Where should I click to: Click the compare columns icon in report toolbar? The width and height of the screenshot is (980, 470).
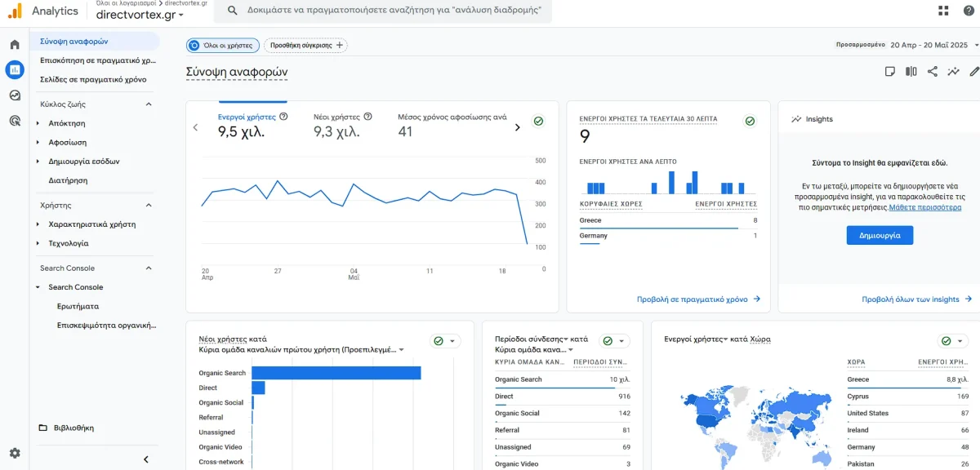pyautogui.click(x=911, y=72)
